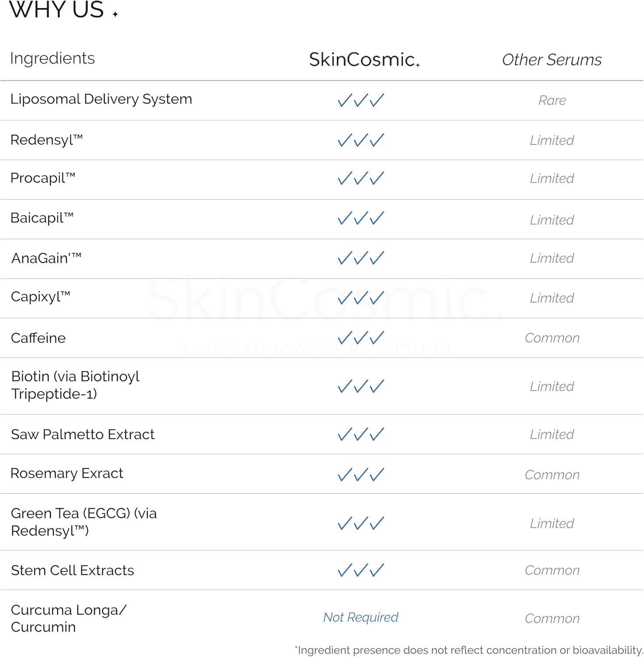Click the SkinCosmic logo column header
This screenshot has height=657, width=644.
(x=364, y=60)
